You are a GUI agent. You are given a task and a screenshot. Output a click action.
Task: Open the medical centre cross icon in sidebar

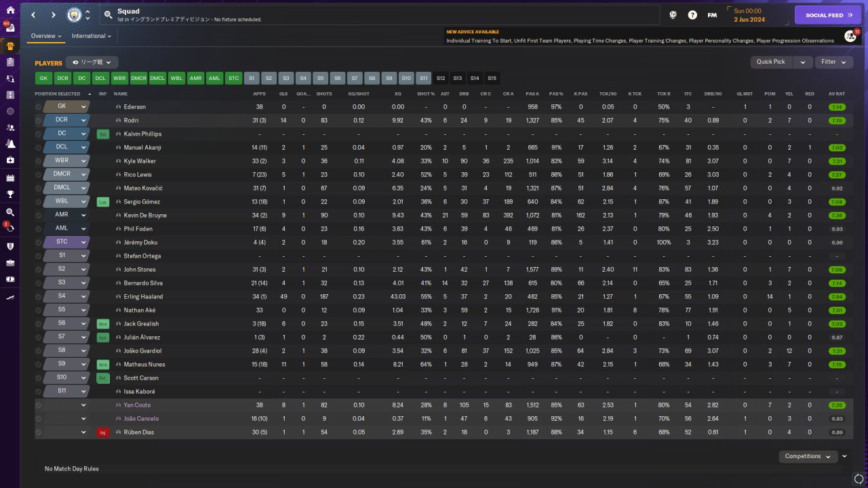click(x=10, y=160)
